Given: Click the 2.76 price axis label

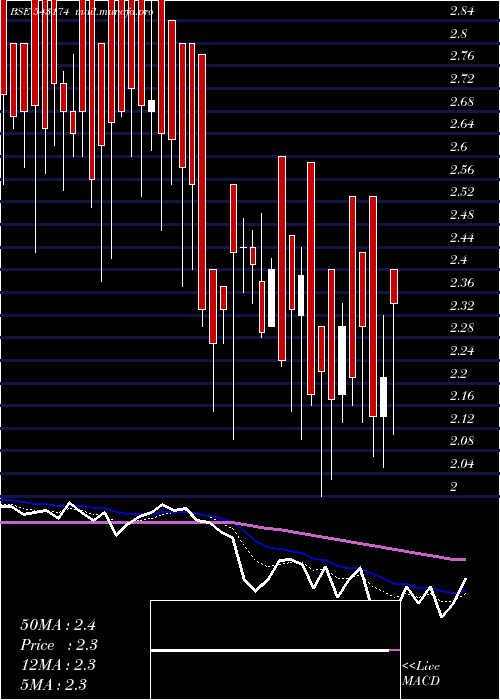Looking at the screenshot, I should pos(462,57).
